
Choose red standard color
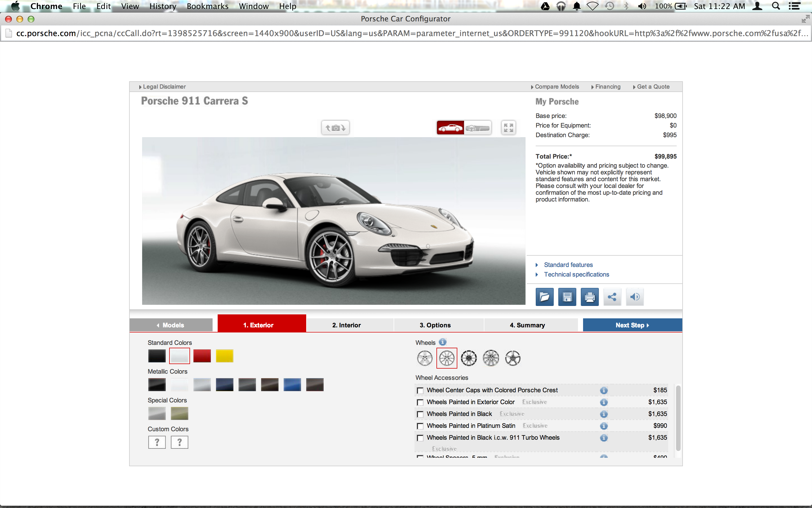pyautogui.click(x=202, y=356)
